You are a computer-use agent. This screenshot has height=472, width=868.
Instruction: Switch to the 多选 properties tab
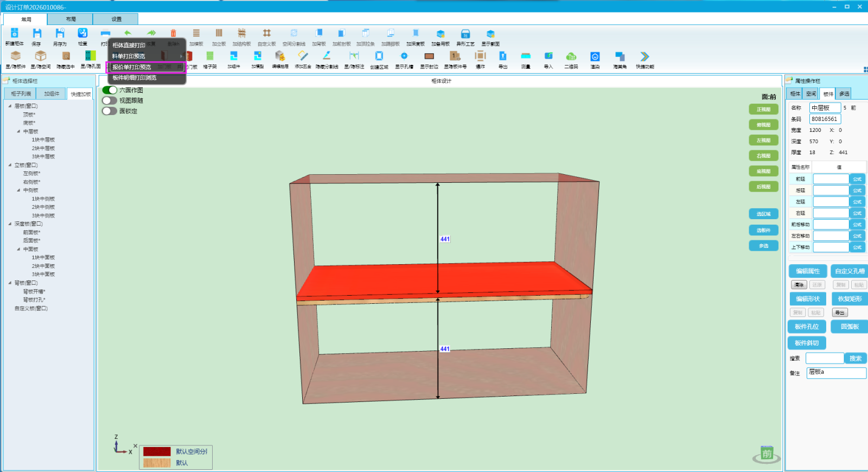tap(844, 94)
